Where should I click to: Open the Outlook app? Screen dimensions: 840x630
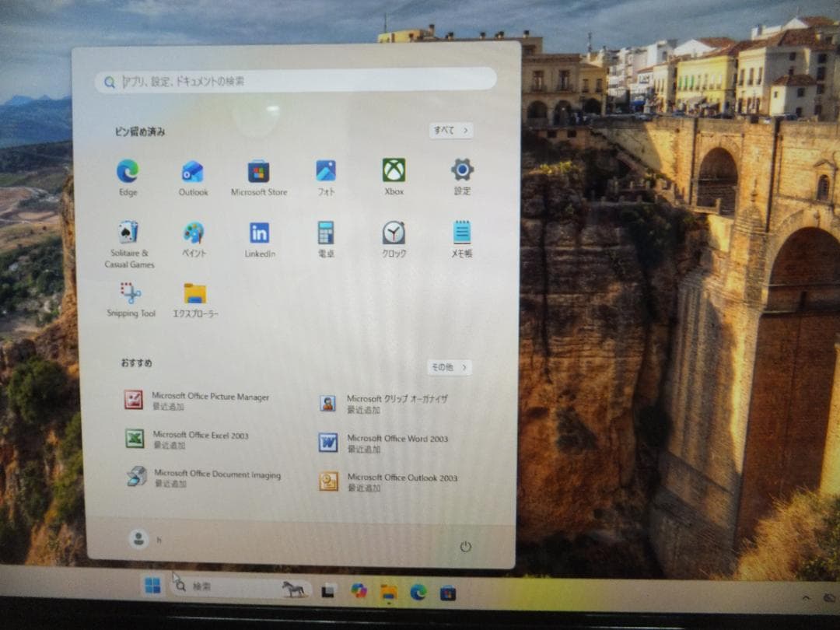point(192,172)
